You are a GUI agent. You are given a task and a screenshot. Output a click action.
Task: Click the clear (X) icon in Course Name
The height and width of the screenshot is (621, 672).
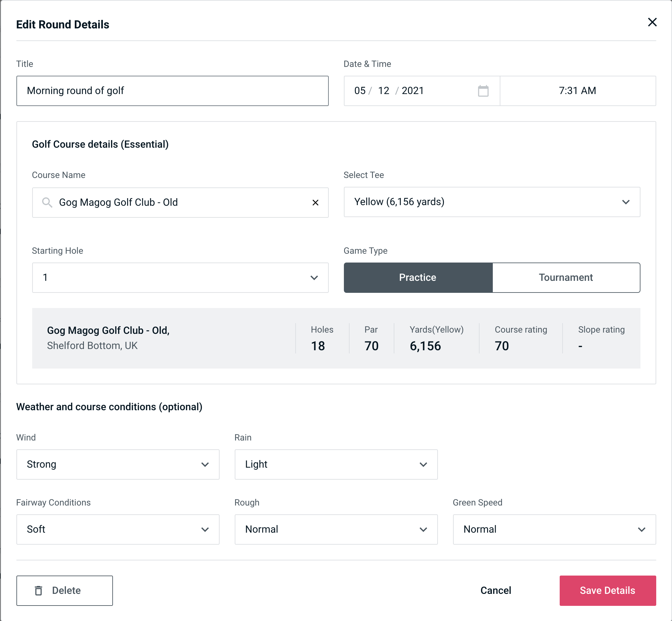(x=315, y=202)
